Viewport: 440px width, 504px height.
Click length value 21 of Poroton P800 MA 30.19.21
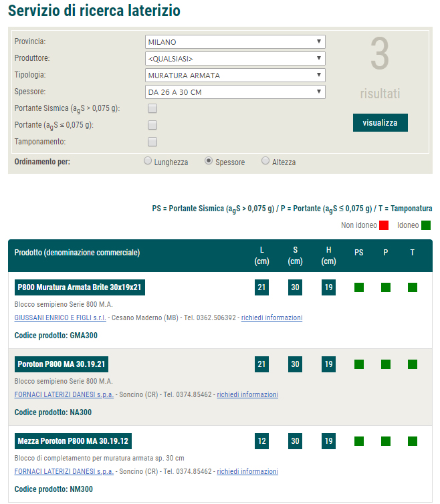point(262,364)
